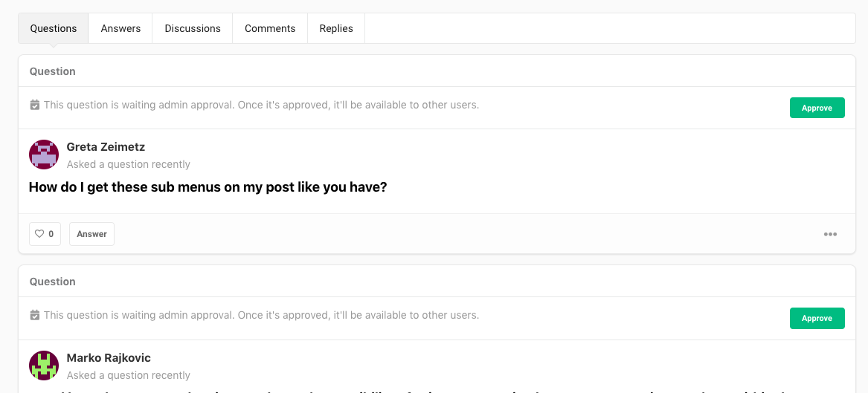Open three-dots menu on Greta's question
Screen dimensions: 868x393
[830, 234]
